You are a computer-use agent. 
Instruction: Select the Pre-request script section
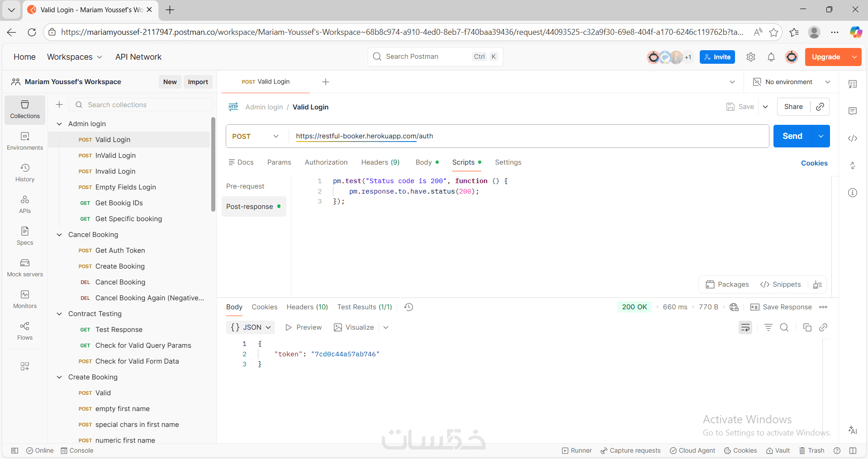click(x=245, y=186)
